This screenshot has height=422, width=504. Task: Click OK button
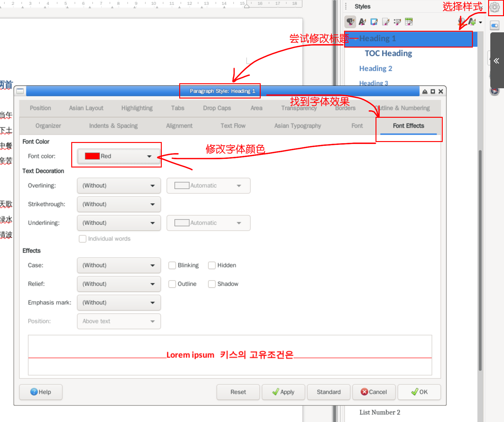point(419,392)
